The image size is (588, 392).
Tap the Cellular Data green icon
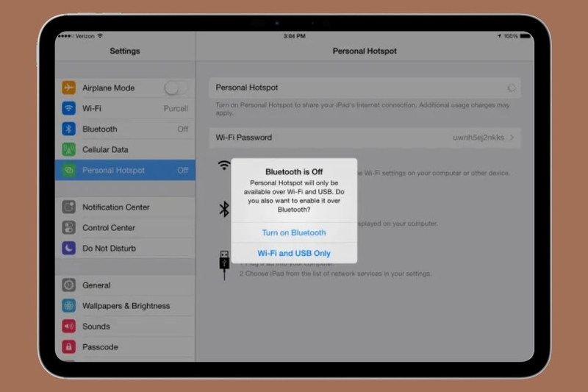pos(68,150)
